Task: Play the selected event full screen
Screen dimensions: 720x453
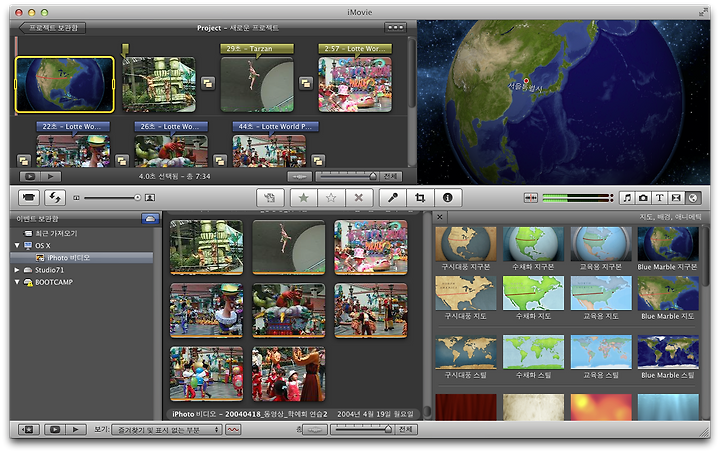Action: (55, 430)
